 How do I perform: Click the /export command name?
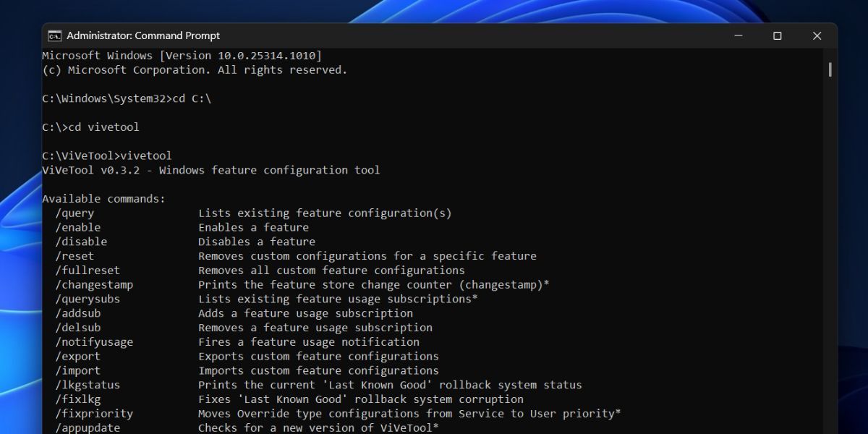point(78,357)
